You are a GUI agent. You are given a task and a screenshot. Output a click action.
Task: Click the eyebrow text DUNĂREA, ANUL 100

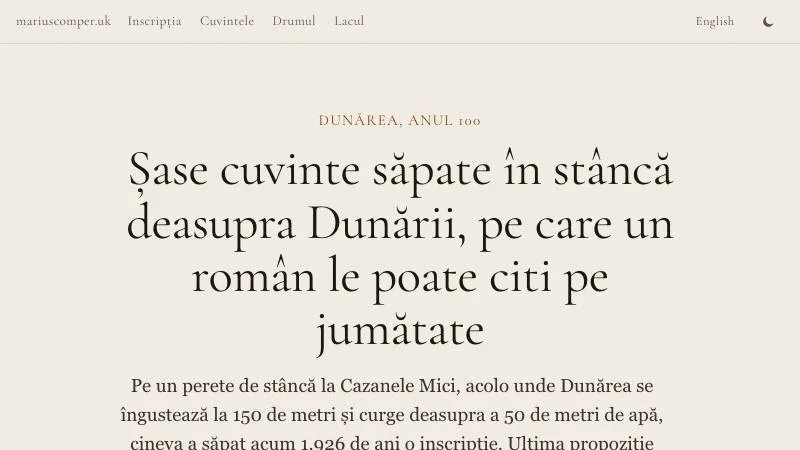coord(400,120)
